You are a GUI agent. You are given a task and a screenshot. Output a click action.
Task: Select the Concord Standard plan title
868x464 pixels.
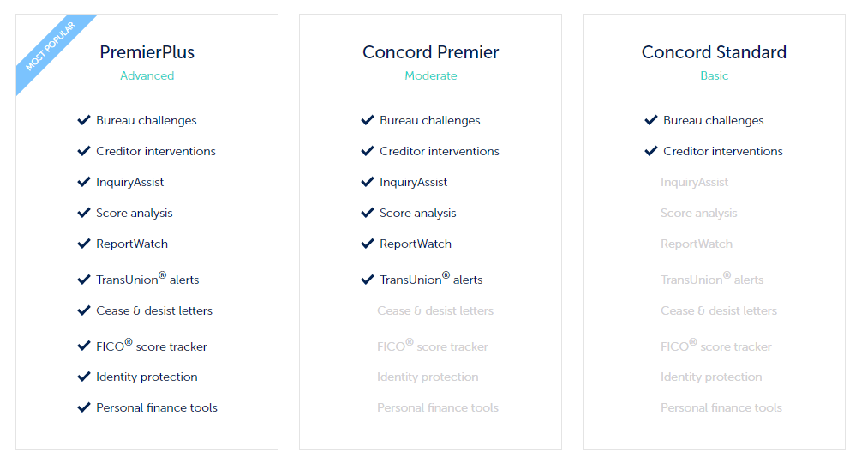coord(714,52)
